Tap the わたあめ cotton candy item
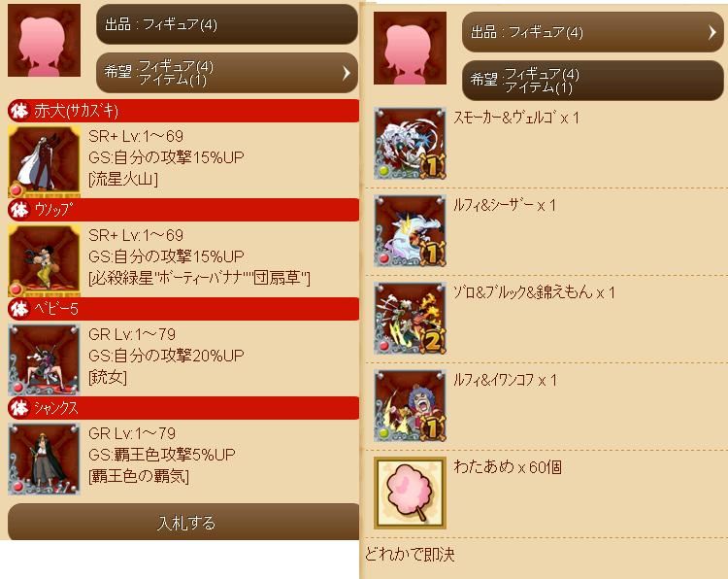The height and width of the screenshot is (579, 728). pyautogui.click(x=410, y=494)
